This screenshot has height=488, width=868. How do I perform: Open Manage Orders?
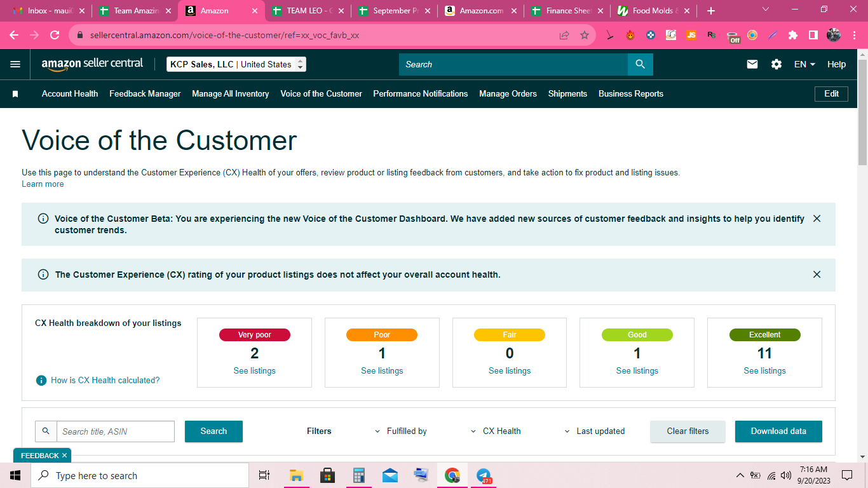click(x=508, y=94)
